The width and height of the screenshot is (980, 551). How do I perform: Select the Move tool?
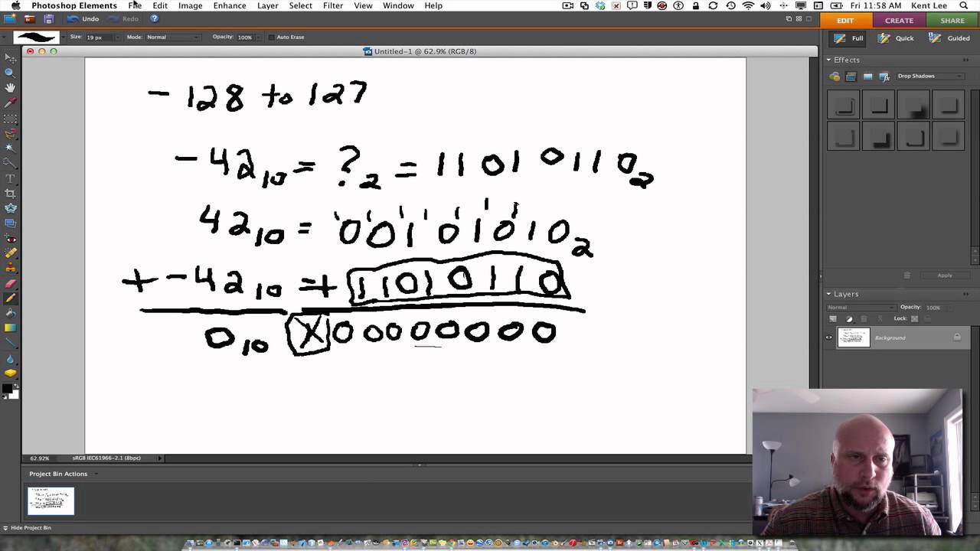(10, 57)
